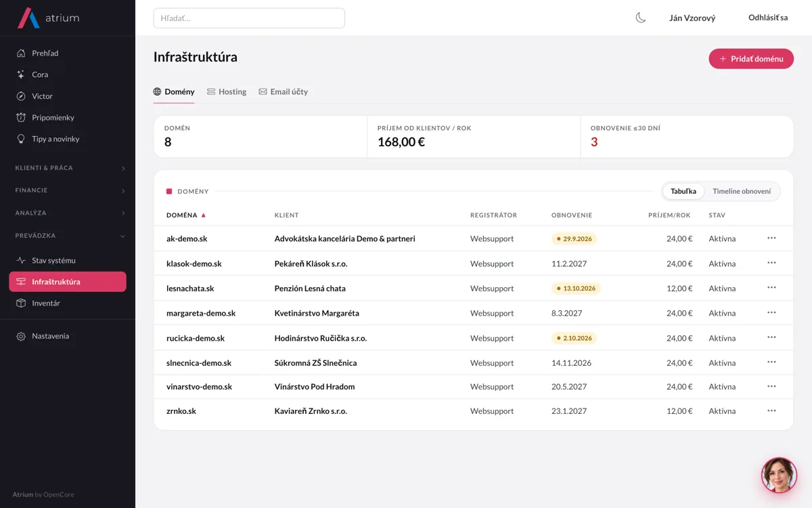This screenshot has height=508, width=812.
Task: Open Nastavenia gear icon
Action: [21, 336]
